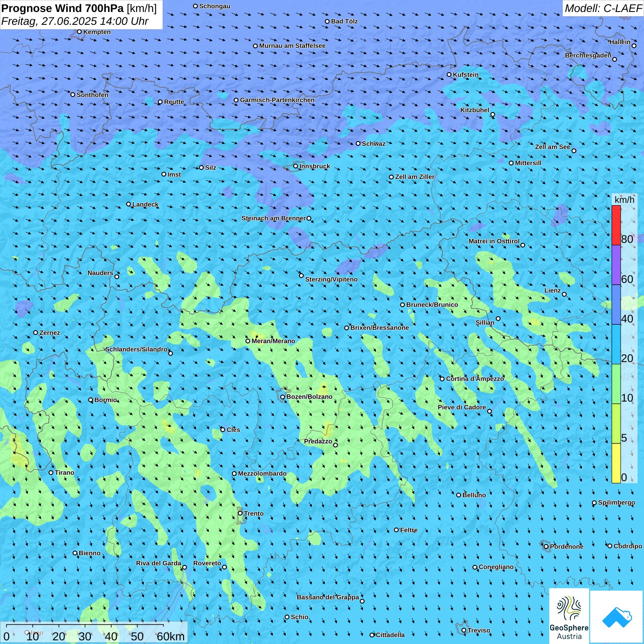
Task: Click the Conegliano city label
Action: coord(496,567)
